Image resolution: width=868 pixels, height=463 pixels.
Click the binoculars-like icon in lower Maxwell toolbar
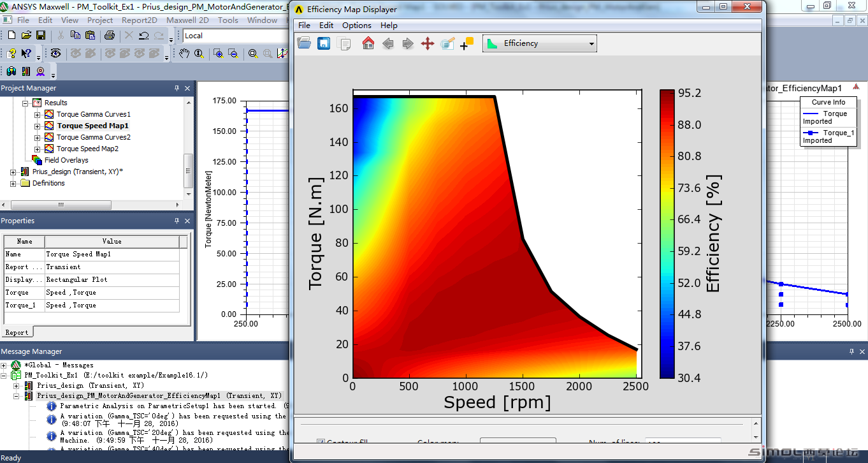pyautogui.click(x=11, y=71)
